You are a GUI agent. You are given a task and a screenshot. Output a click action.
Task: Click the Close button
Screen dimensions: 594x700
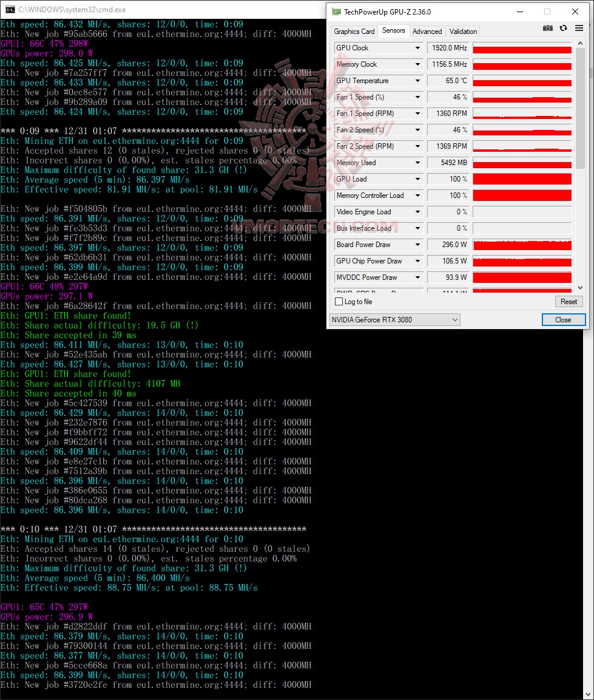click(x=562, y=319)
